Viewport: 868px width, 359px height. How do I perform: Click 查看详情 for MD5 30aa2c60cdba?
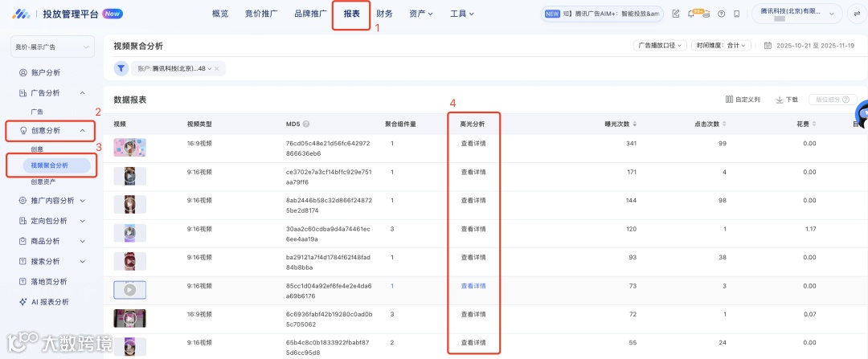[473, 229]
